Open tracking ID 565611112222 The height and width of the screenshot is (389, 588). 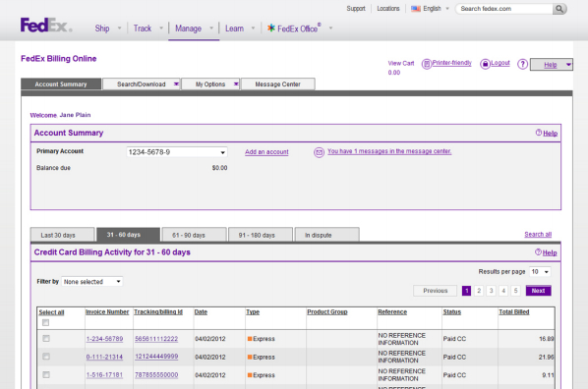156,339
